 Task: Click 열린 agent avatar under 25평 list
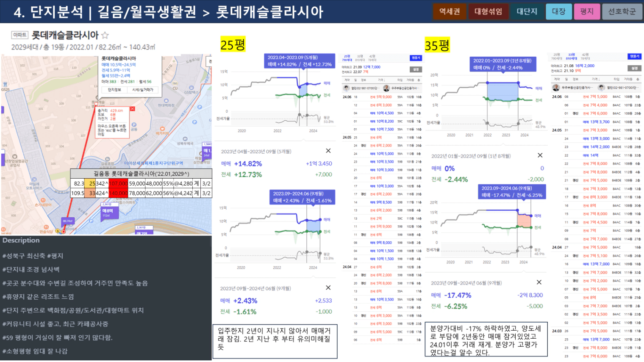[347, 88]
